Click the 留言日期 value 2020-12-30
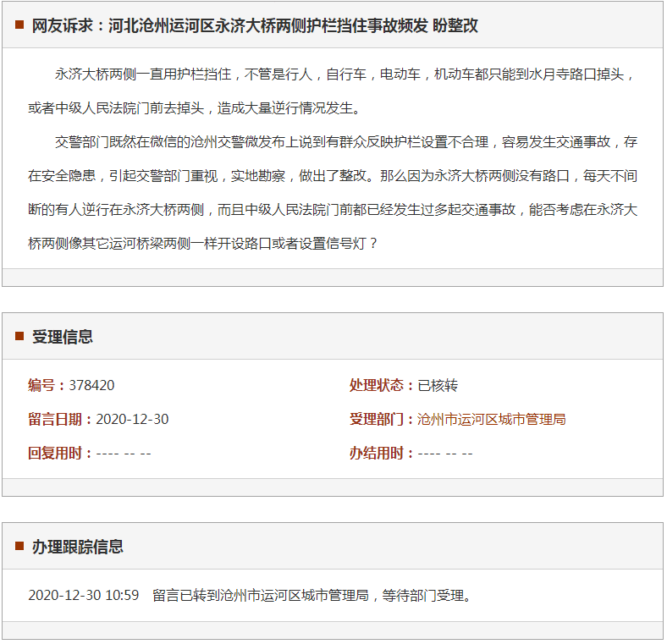The image size is (667, 644). click(132, 419)
